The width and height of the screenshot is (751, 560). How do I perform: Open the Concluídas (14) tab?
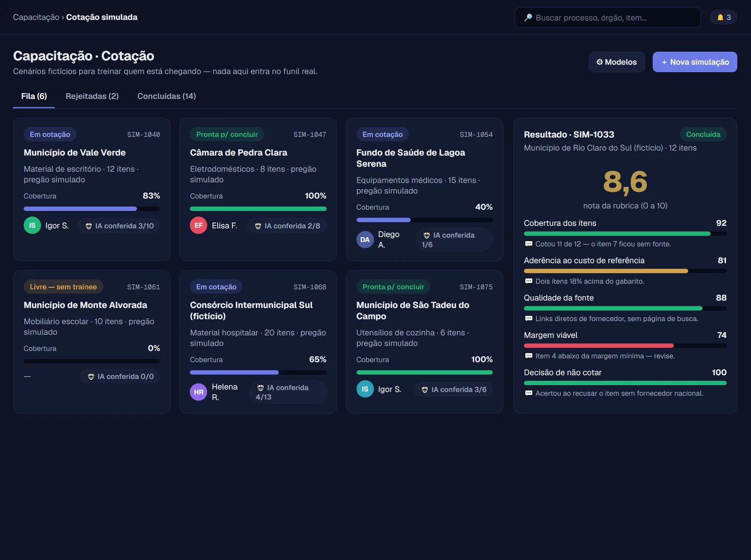point(167,96)
